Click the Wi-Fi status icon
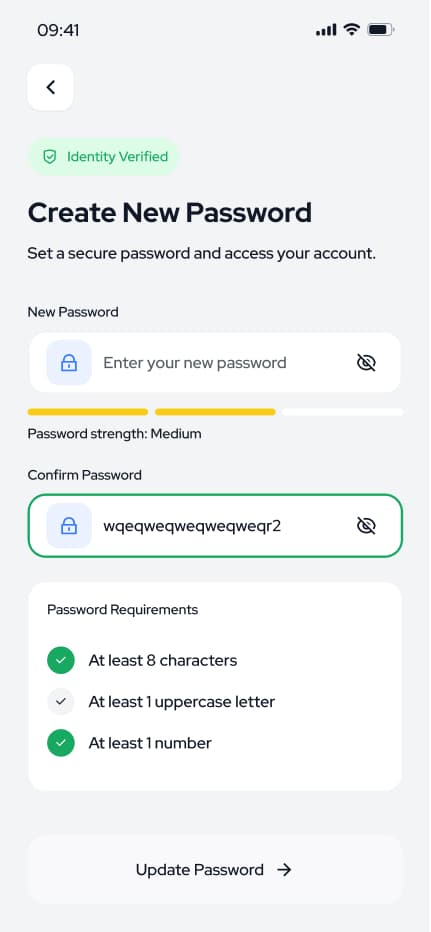Image resolution: width=431 pixels, height=932 pixels. 352,29
